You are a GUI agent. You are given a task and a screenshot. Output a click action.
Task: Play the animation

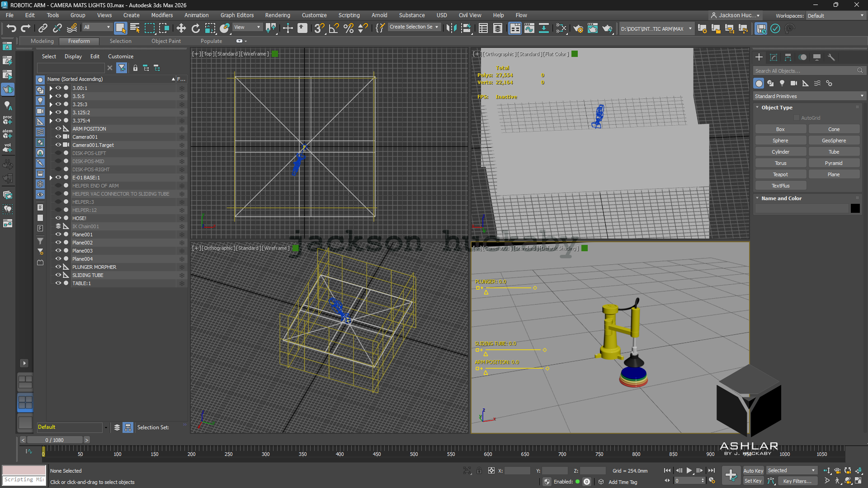[689, 470]
